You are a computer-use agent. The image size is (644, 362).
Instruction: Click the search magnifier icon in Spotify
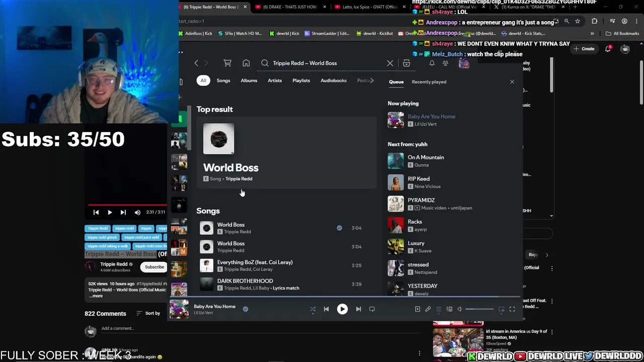point(265,63)
